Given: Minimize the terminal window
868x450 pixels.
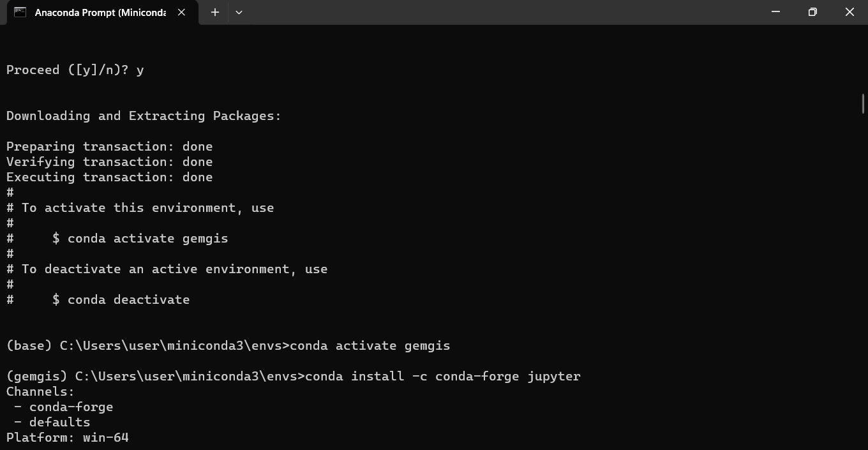Looking at the screenshot, I should 775,12.
